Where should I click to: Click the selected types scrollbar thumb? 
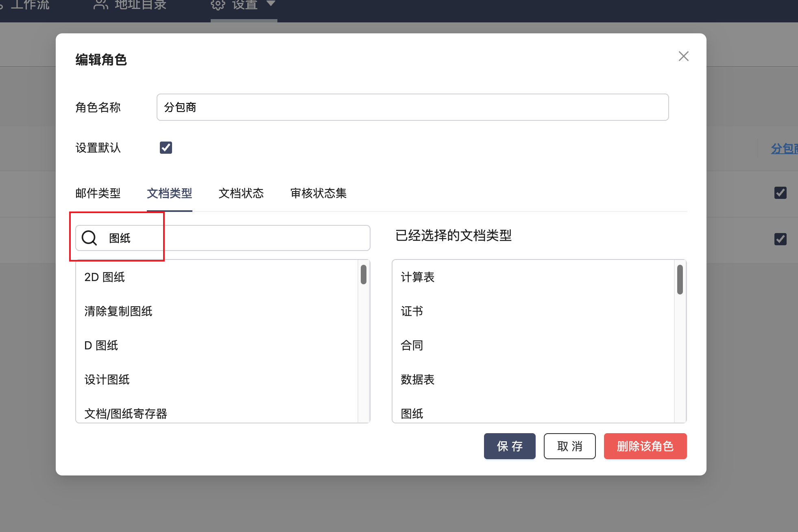tap(680, 279)
